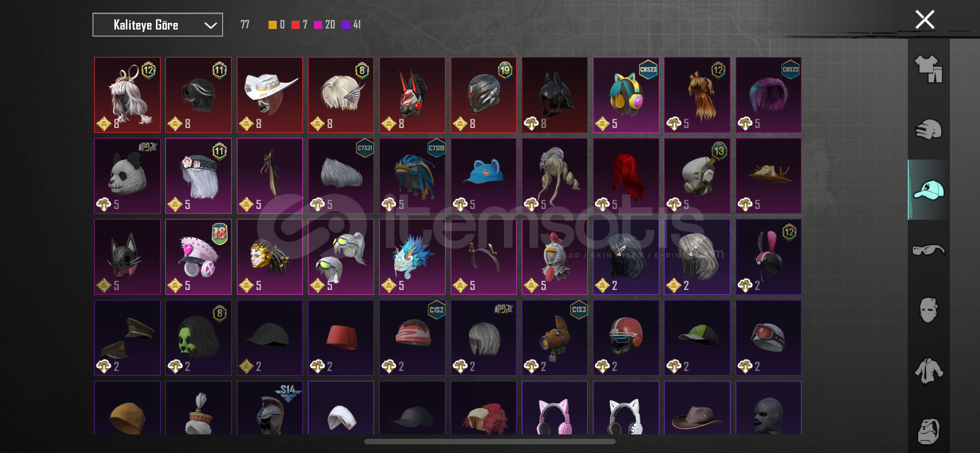The height and width of the screenshot is (453, 980).
Task: Click the horizontal scrollbar at bottom
Action: pyautogui.click(x=490, y=441)
